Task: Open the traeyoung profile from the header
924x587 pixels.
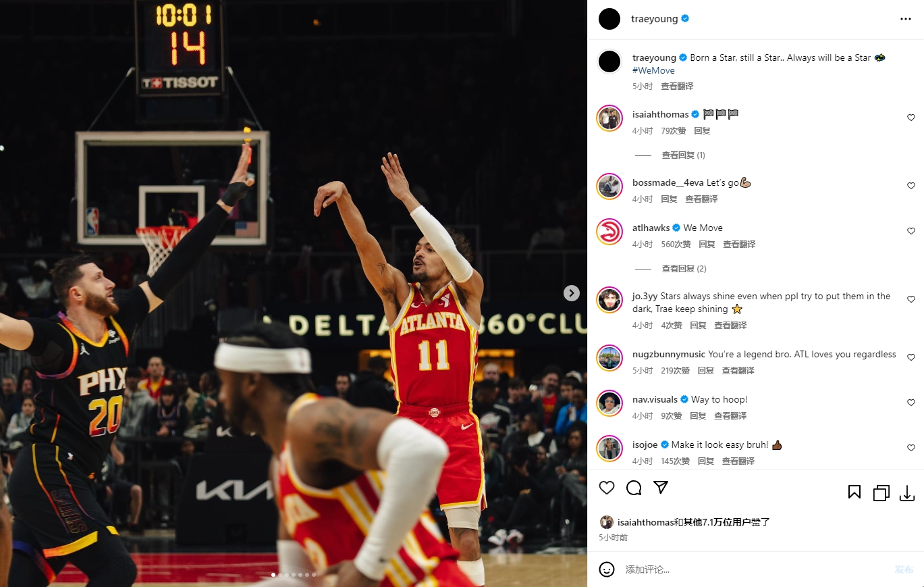Action: 655,19
